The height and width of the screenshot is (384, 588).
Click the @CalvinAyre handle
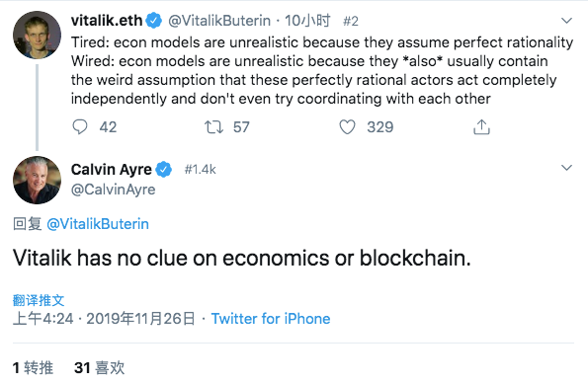pos(114,190)
